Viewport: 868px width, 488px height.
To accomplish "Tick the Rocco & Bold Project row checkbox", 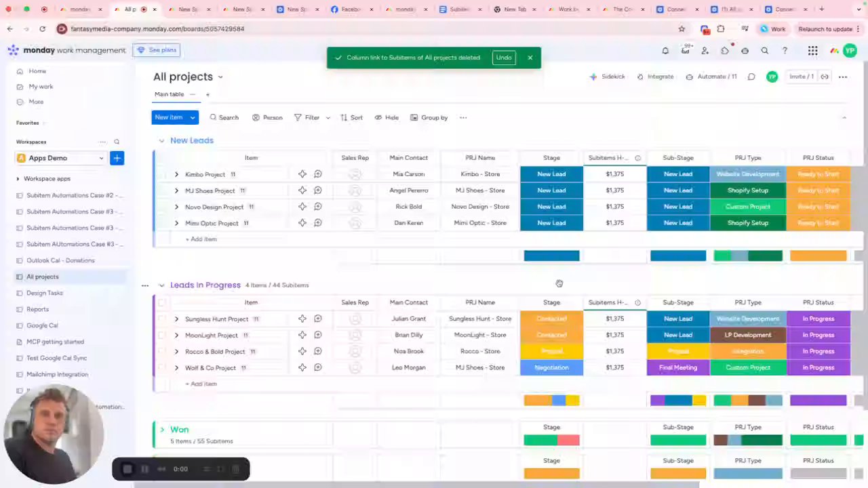I will (161, 351).
